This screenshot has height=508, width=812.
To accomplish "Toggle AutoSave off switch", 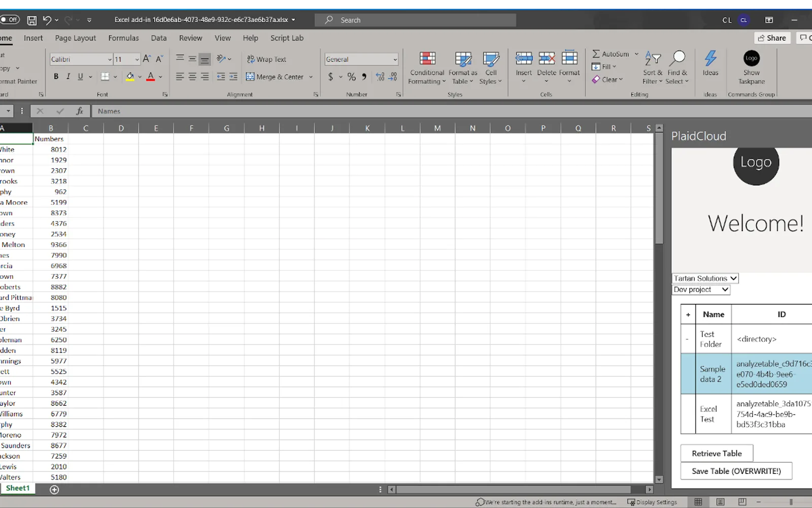I will 10,20.
